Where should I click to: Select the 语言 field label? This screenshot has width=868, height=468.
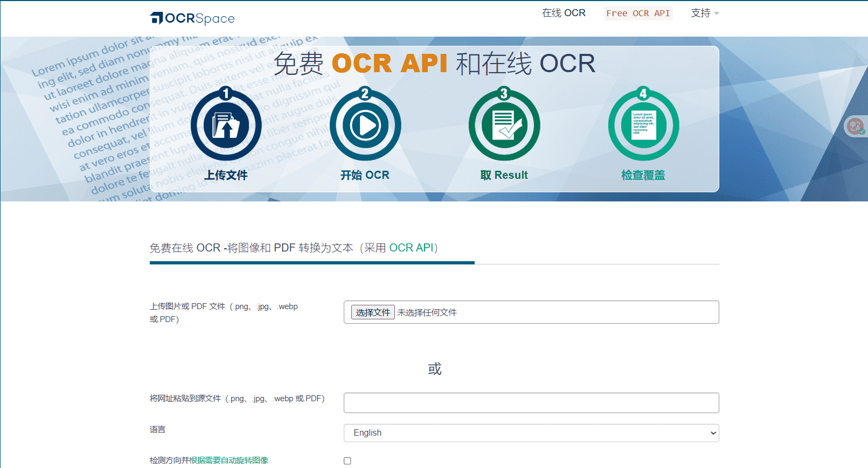tap(157, 429)
